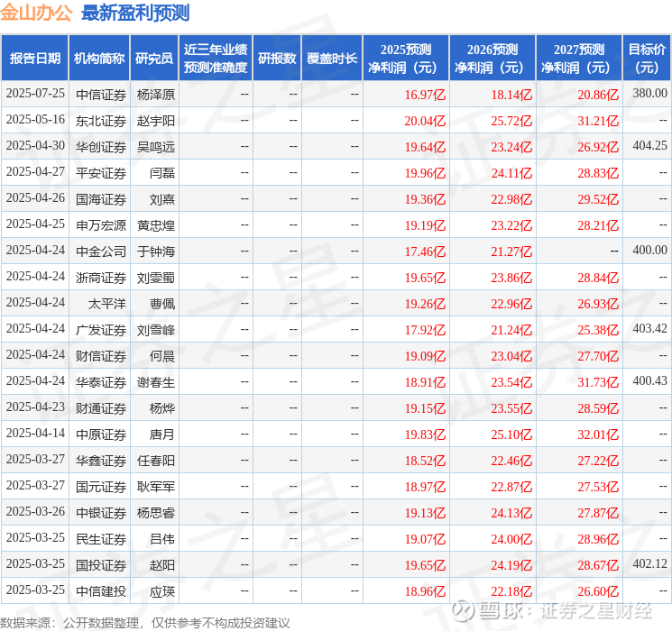Select the 中信建投 institution cell
The image size is (672, 631).
101,591
